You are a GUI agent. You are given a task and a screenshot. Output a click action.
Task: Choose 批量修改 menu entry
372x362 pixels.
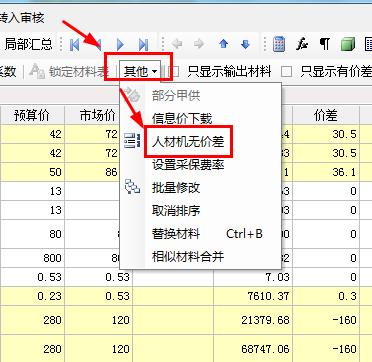click(x=201, y=188)
